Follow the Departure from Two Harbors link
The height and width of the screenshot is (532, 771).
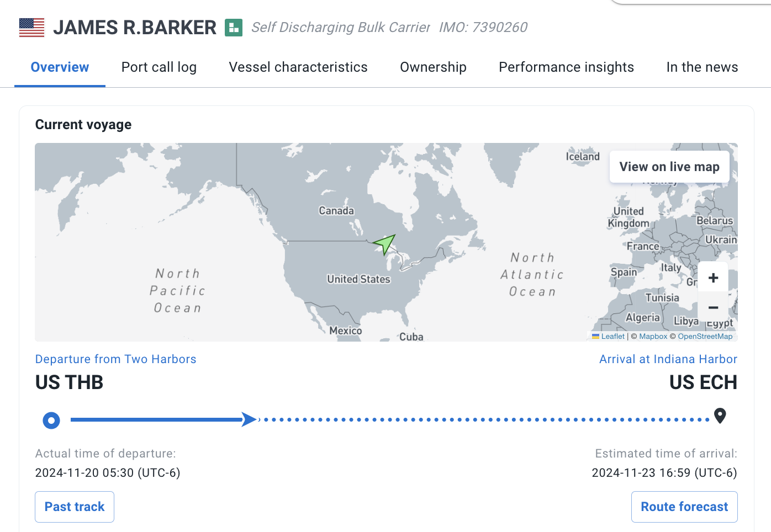(115, 359)
